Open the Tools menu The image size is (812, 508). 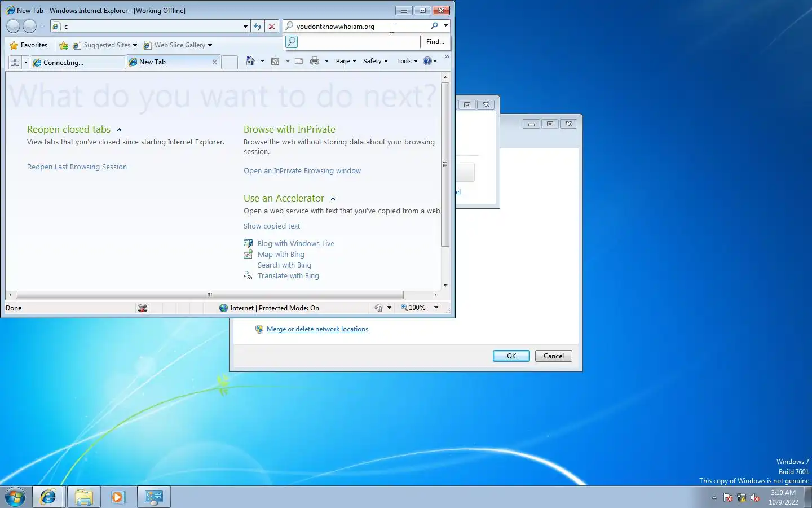click(407, 61)
